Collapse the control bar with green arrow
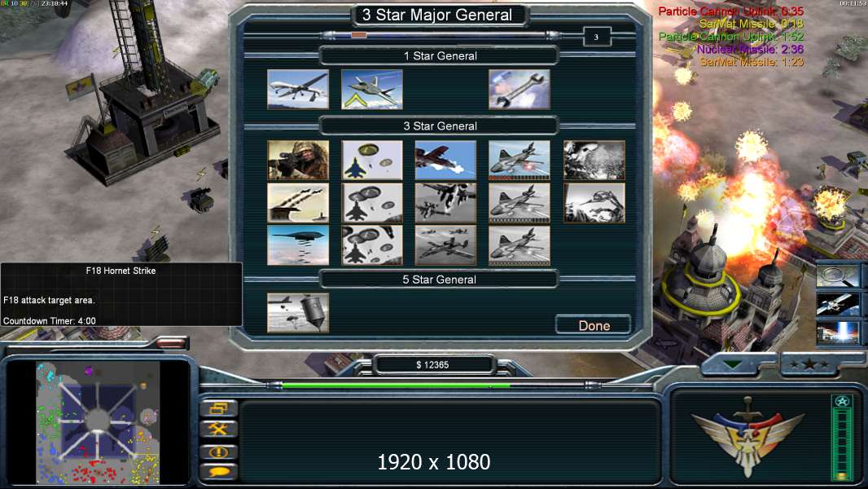868x489 pixels. coord(732,364)
